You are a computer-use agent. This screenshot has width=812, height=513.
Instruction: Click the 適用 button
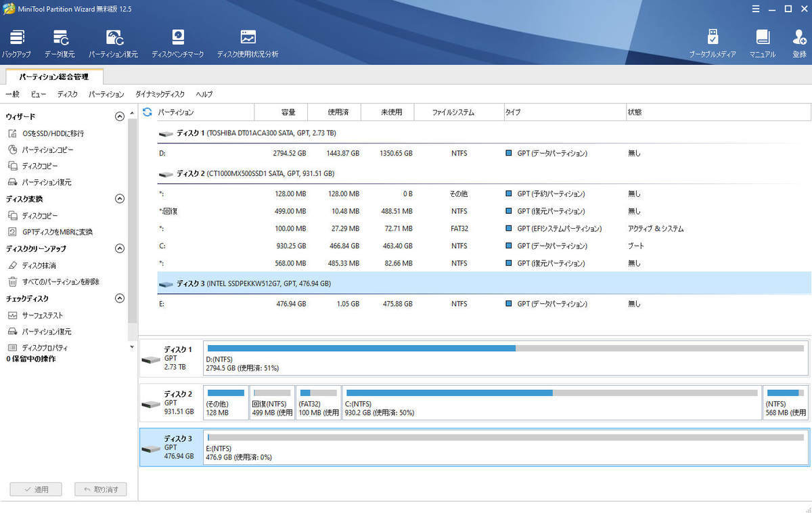[x=36, y=489]
